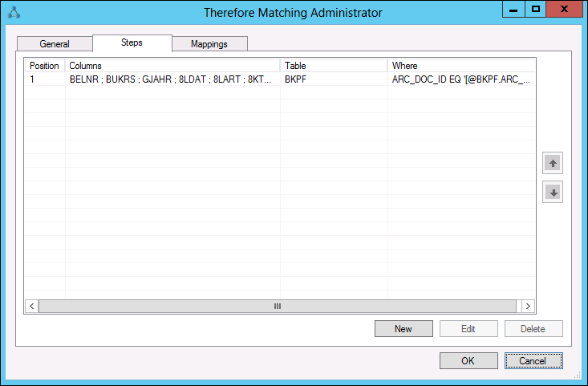Cancel the dialog

coord(533,361)
